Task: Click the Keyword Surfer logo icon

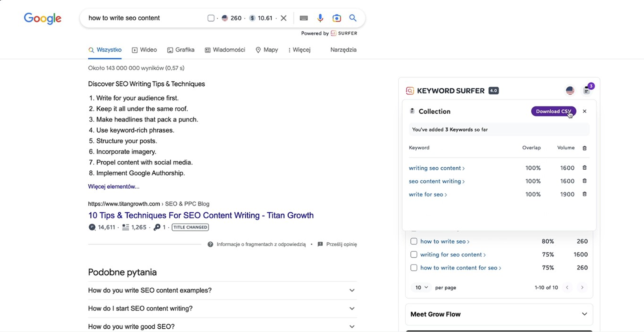Action: click(410, 91)
